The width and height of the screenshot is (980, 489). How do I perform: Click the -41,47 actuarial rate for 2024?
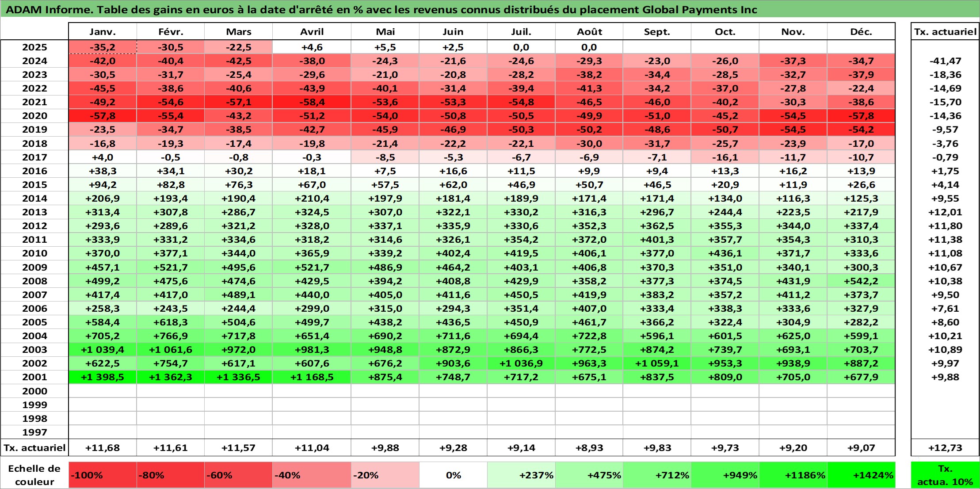click(x=945, y=61)
